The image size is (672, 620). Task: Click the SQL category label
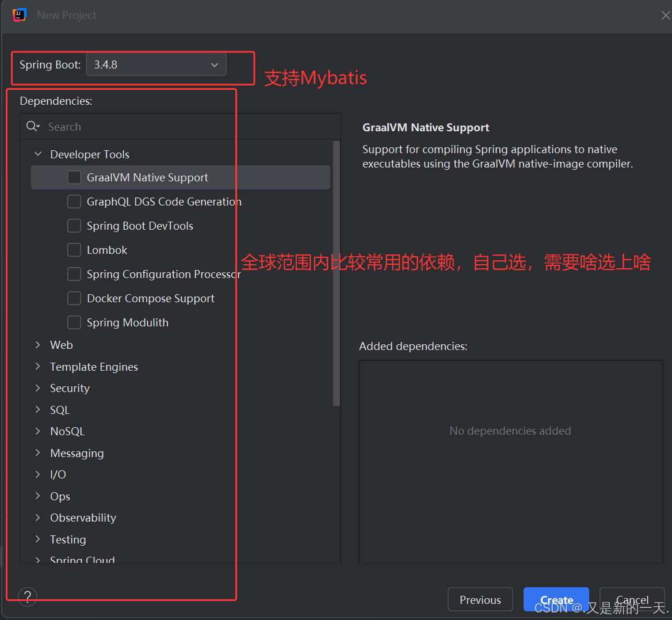[60, 410]
